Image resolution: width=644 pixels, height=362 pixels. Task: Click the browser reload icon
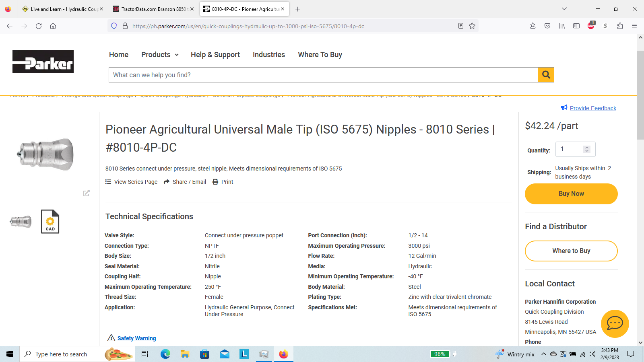coord(39,26)
